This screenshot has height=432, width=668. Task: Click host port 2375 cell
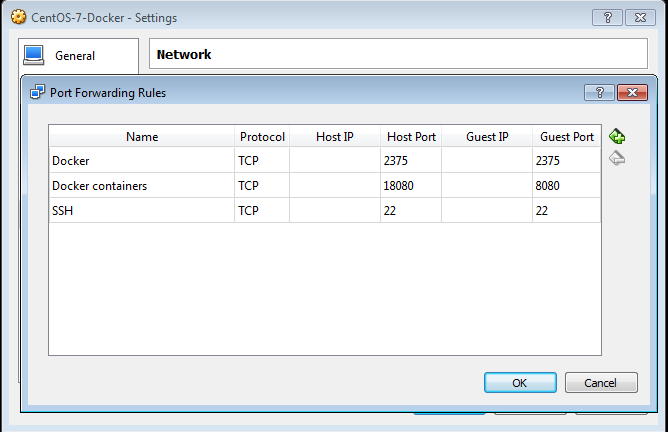point(411,160)
